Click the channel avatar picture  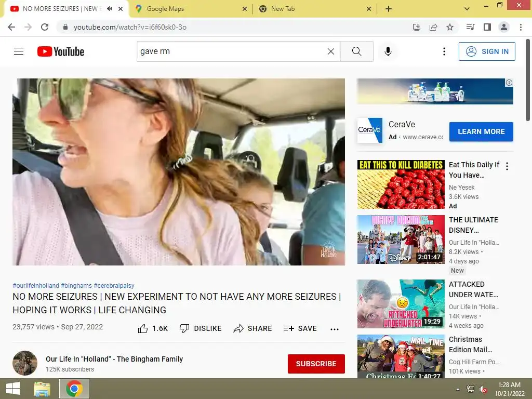[25, 363]
